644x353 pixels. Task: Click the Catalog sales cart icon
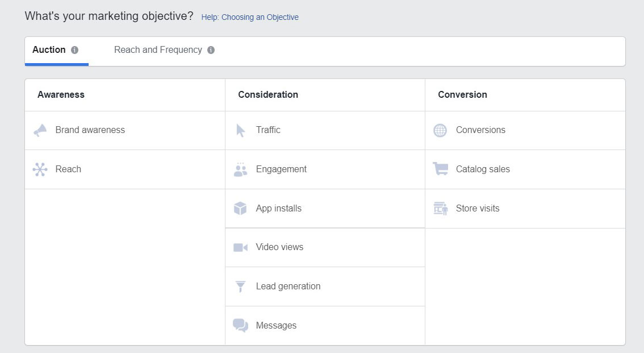(x=441, y=169)
